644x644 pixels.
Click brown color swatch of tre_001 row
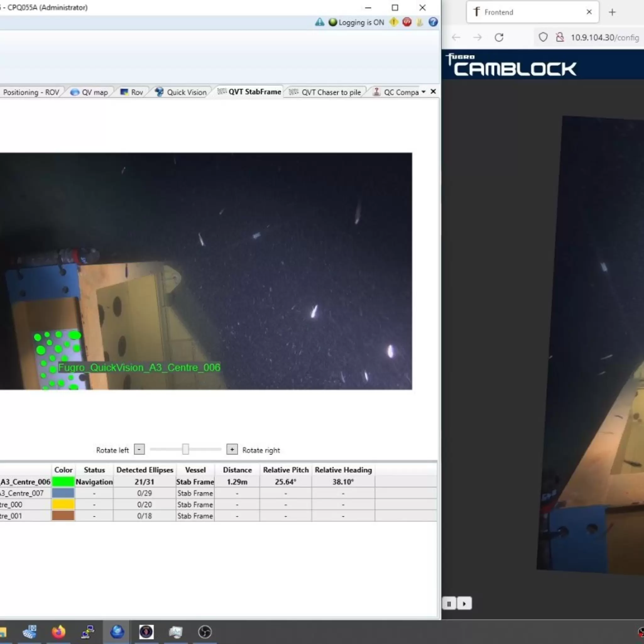pos(63,516)
